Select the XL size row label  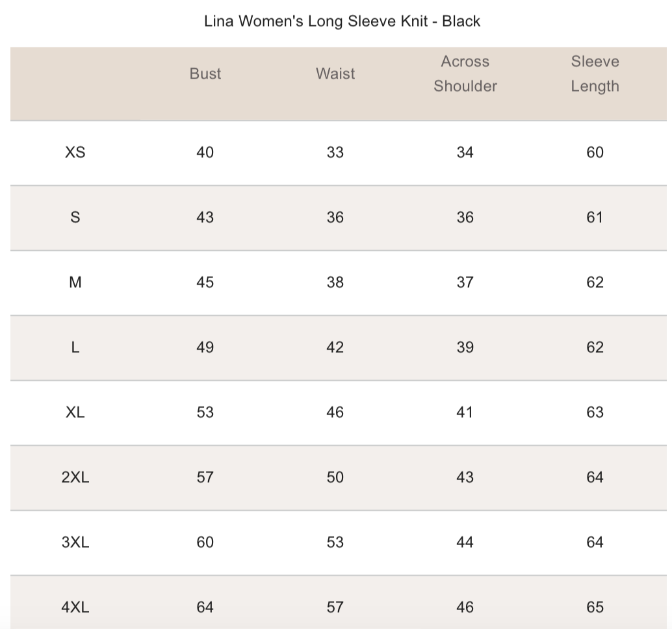click(75, 412)
